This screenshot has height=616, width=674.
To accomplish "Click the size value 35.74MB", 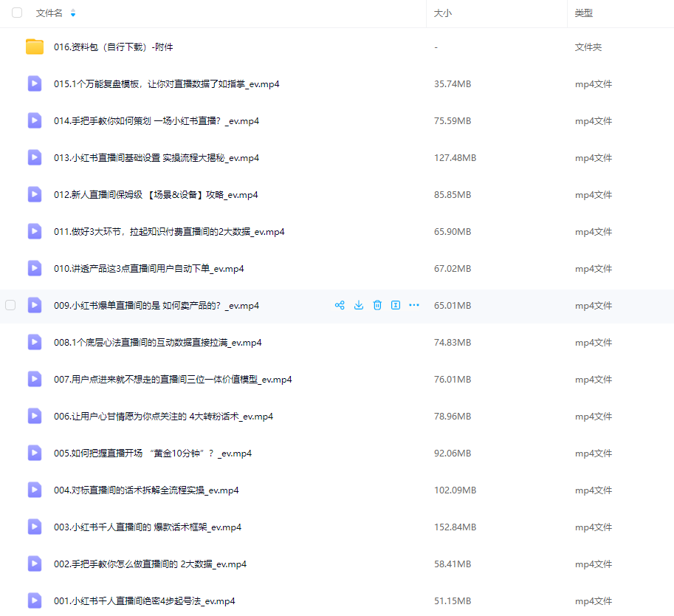I will click(x=453, y=84).
